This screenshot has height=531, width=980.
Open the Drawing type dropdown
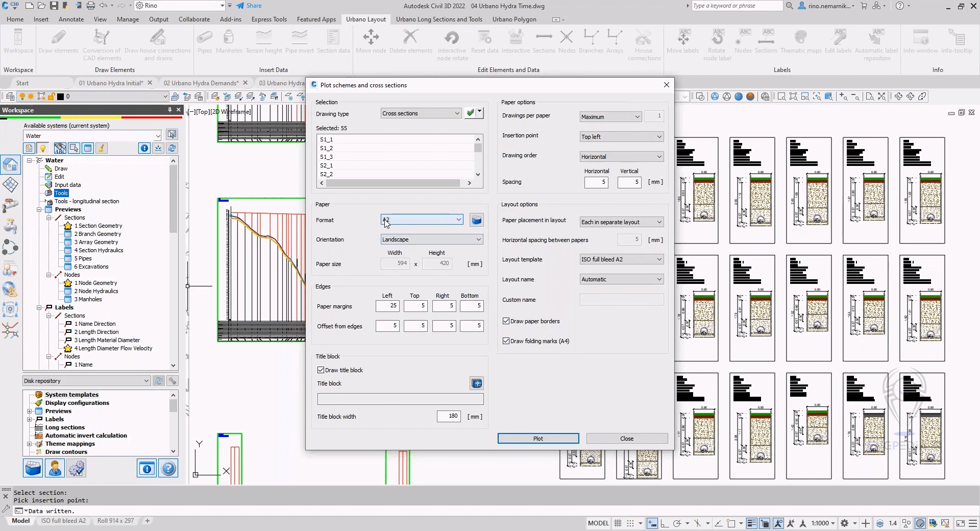(x=421, y=113)
